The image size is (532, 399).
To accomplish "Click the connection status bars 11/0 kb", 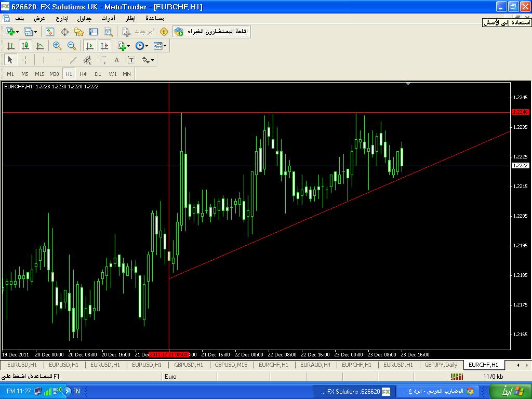I will pos(477,376).
